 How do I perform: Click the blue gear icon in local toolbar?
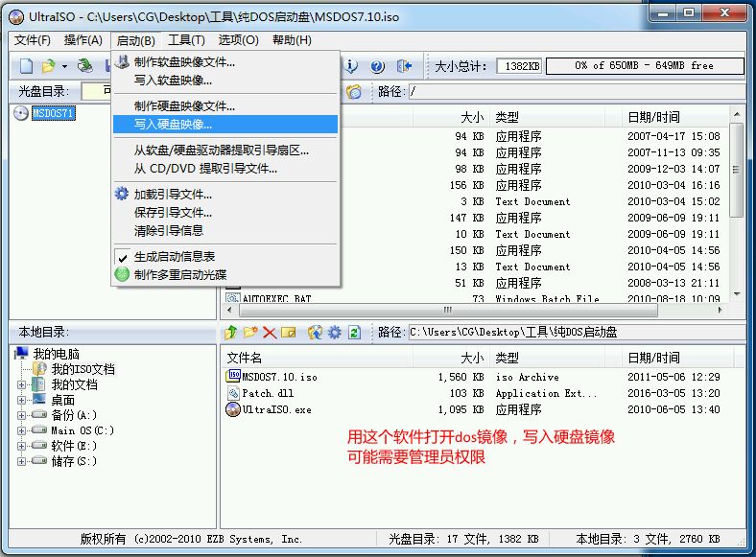[x=335, y=332]
